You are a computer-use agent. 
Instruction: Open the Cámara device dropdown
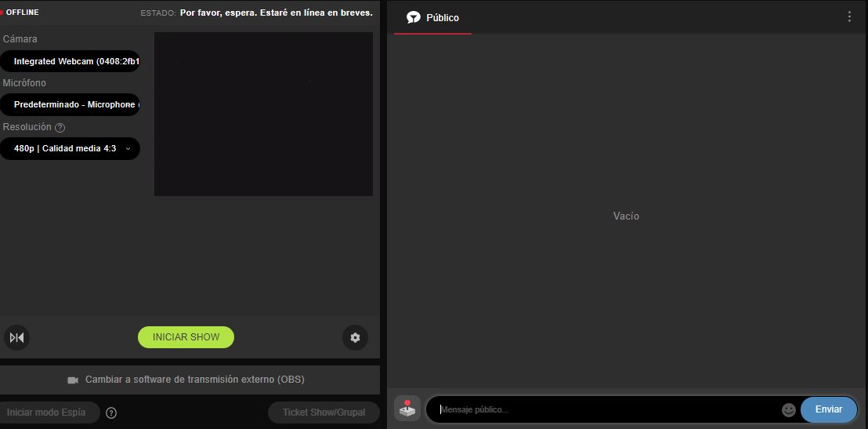[70, 61]
